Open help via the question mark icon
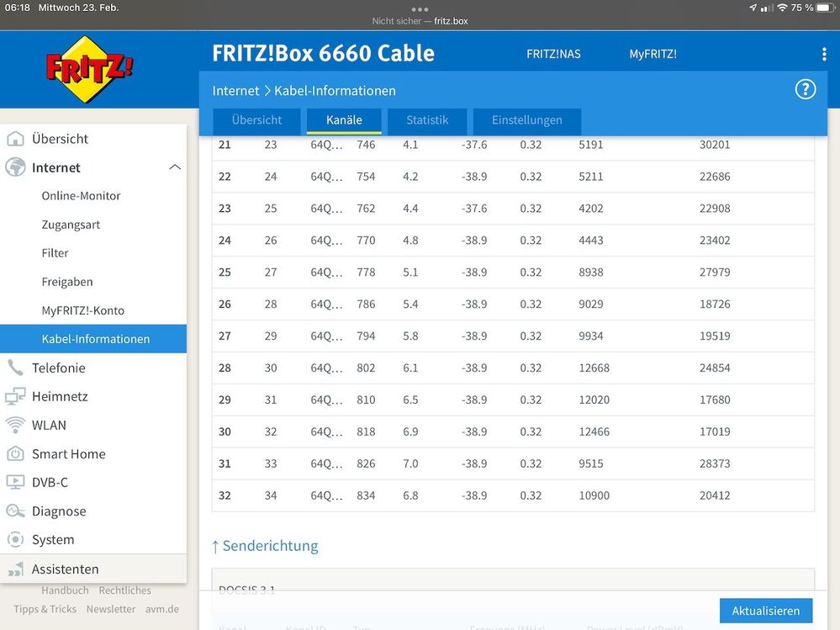The width and height of the screenshot is (840, 630). click(805, 88)
